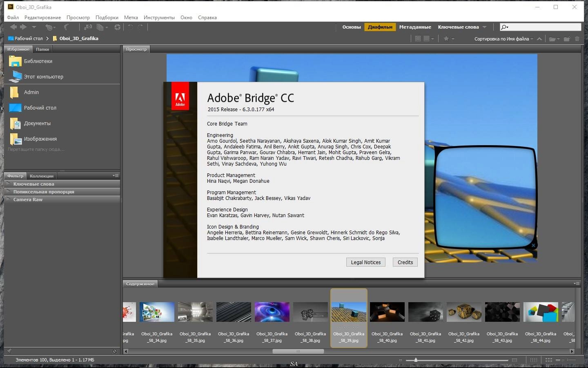Screen dimensions: 588x368
Task: Create a new folder icon
Action: pos(567,39)
